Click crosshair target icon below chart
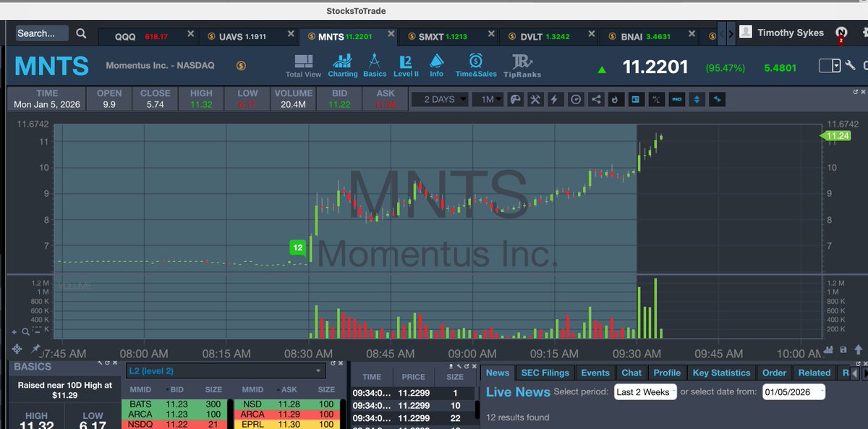Viewport: 868px width, 429px height. click(x=16, y=349)
